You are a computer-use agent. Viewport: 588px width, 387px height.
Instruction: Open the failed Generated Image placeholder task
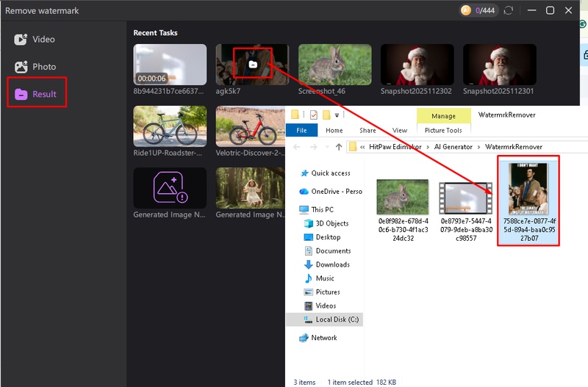[170, 188]
